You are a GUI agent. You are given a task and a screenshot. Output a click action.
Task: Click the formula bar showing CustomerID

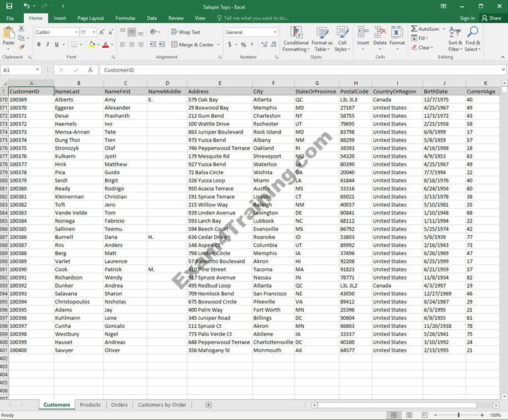301,70
